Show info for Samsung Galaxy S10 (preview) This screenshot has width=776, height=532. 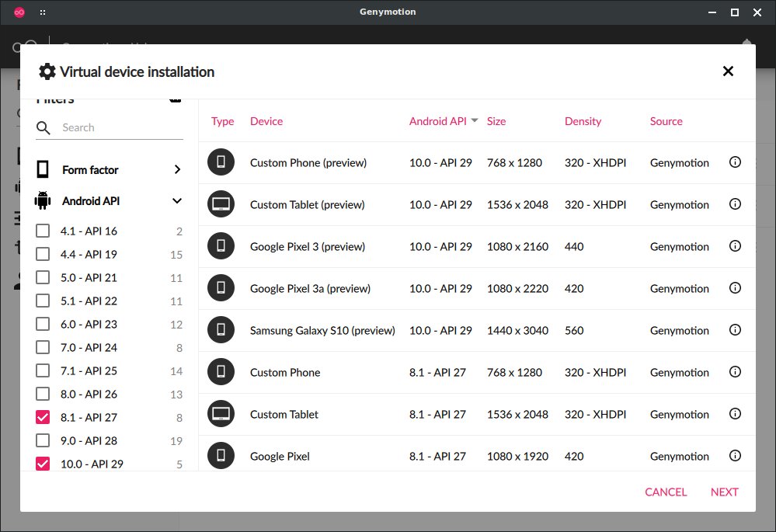(x=735, y=329)
